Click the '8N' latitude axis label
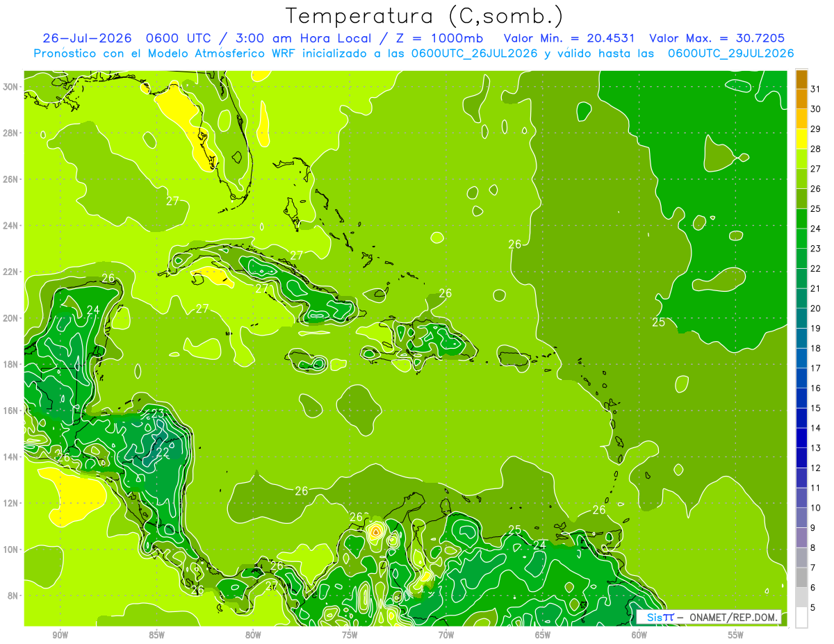Viewport: 834px width, 644px height. point(13,595)
